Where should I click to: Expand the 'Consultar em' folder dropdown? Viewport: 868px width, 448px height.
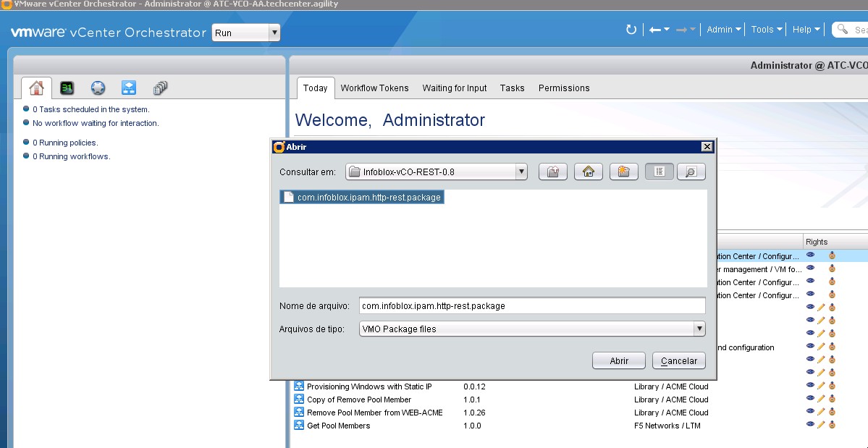click(521, 172)
